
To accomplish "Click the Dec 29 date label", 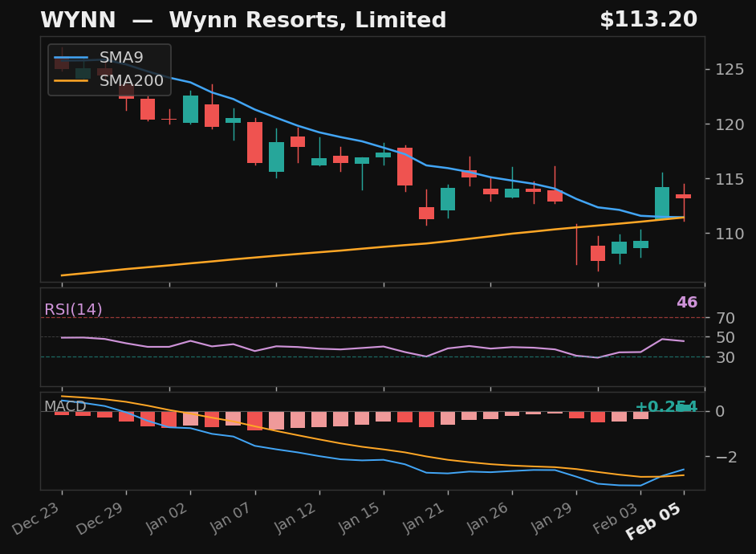I will [x=100, y=519].
